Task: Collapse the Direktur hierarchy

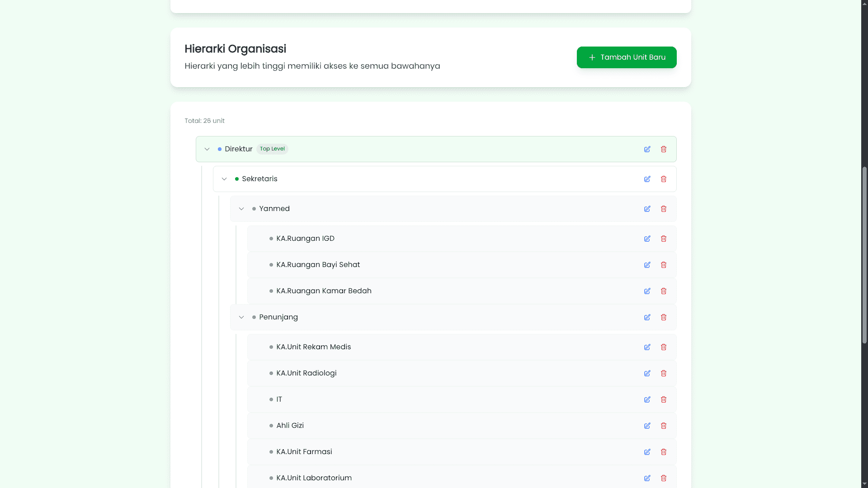Action: (x=207, y=149)
